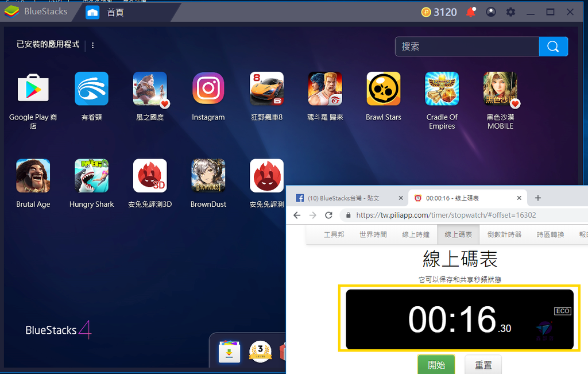Open BlueStacks notifications bell

(x=471, y=12)
